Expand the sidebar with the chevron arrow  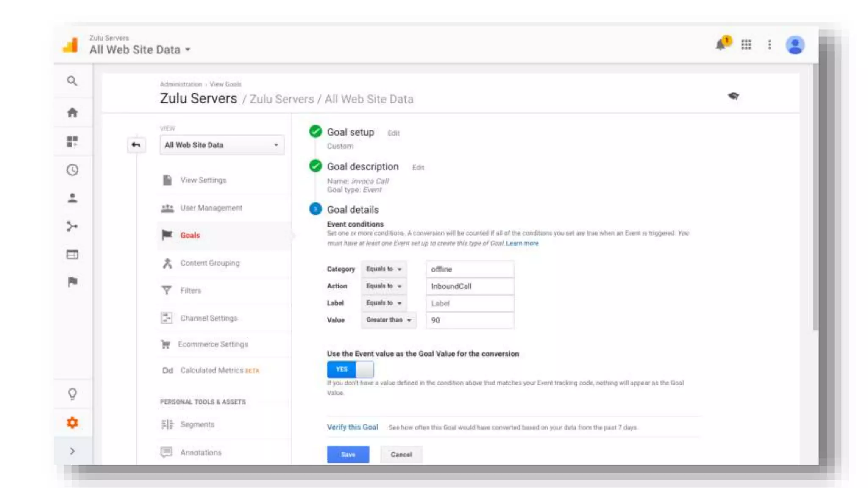point(72,451)
